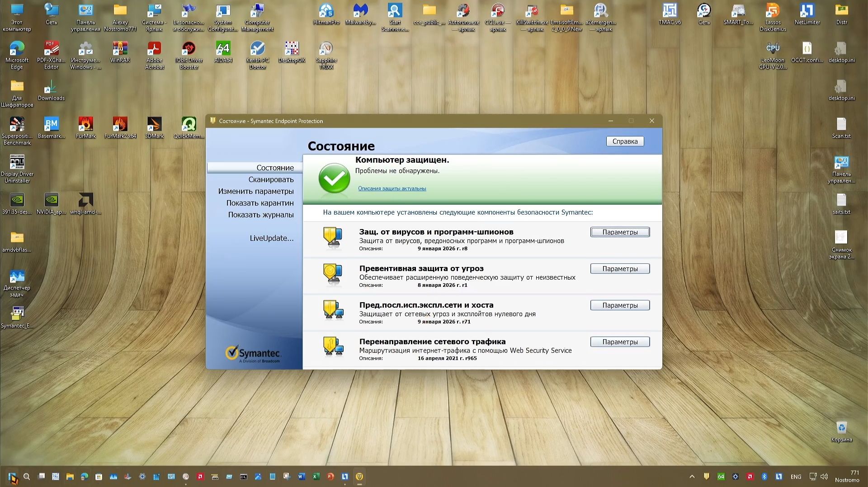868x487 pixels.
Task: Click the volume speaker icon in tray
Action: pyautogui.click(x=824, y=477)
